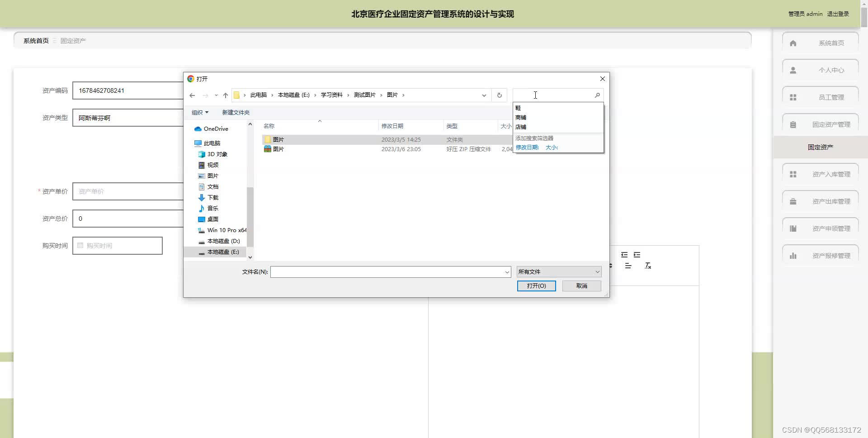Click the up-one-level arrow in dialog

pyautogui.click(x=226, y=95)
